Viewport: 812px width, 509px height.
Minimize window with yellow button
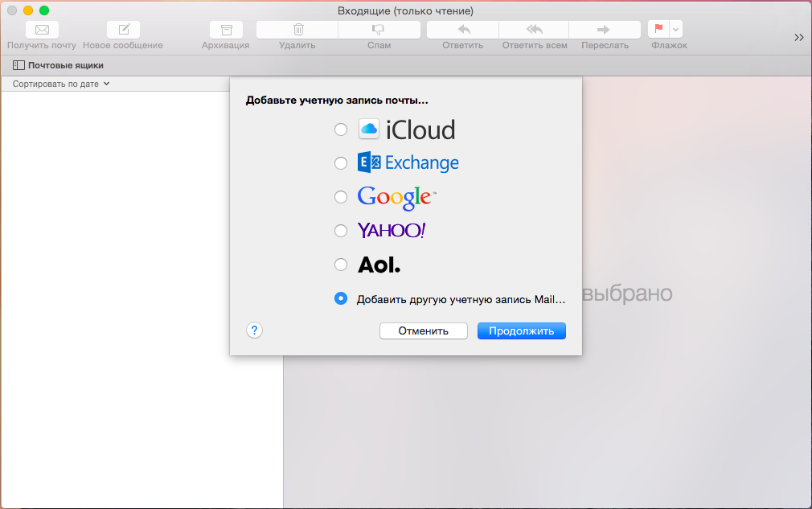(x=28, y=10)
